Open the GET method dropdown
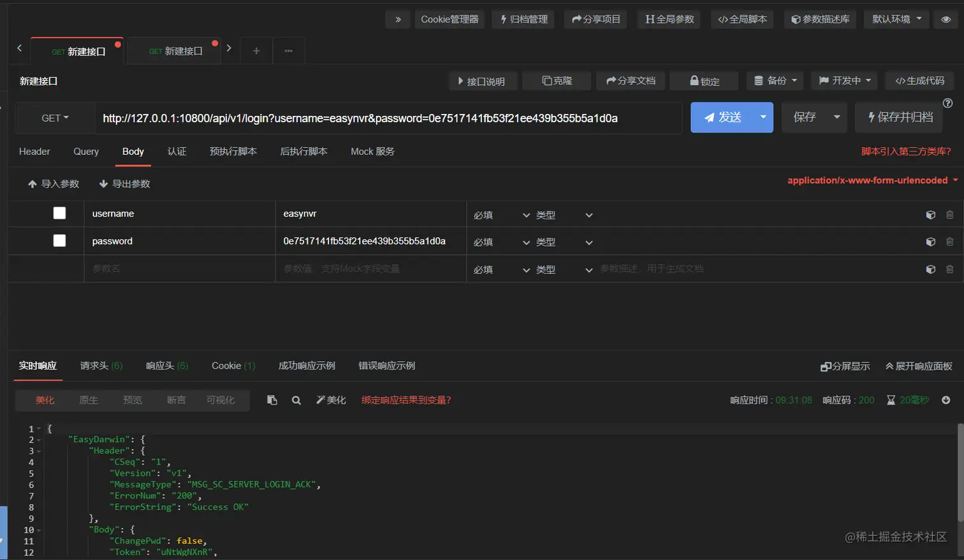Screen dimensions: 964x560 coord(55,118)
